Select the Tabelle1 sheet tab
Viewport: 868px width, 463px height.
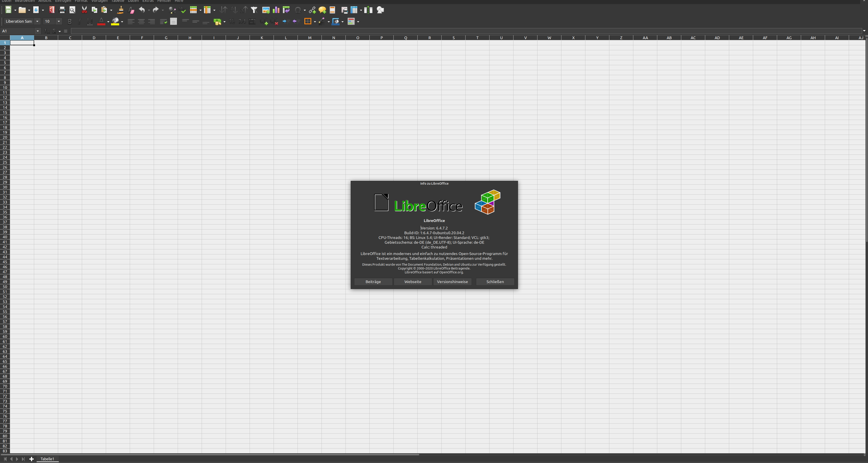[x=47, y=459]
